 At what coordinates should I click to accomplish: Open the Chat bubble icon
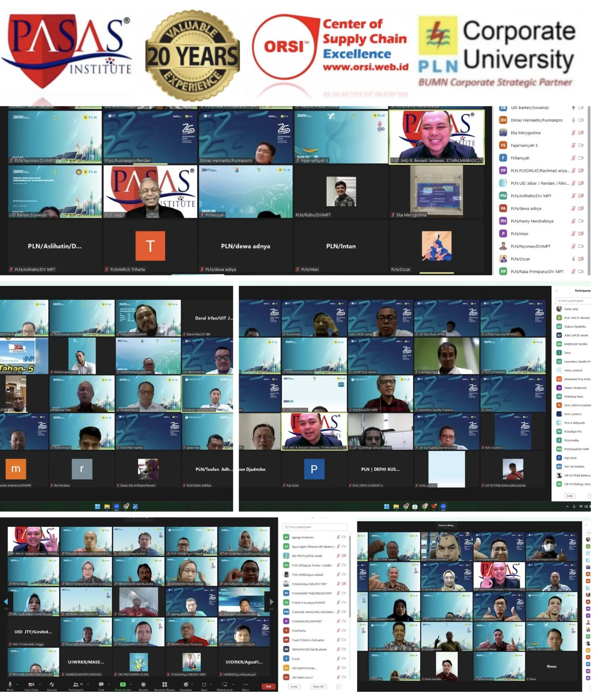click(x=101, y=684)
